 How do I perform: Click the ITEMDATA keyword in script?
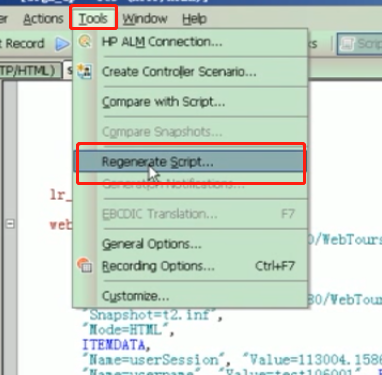click(x=114, y=345)
